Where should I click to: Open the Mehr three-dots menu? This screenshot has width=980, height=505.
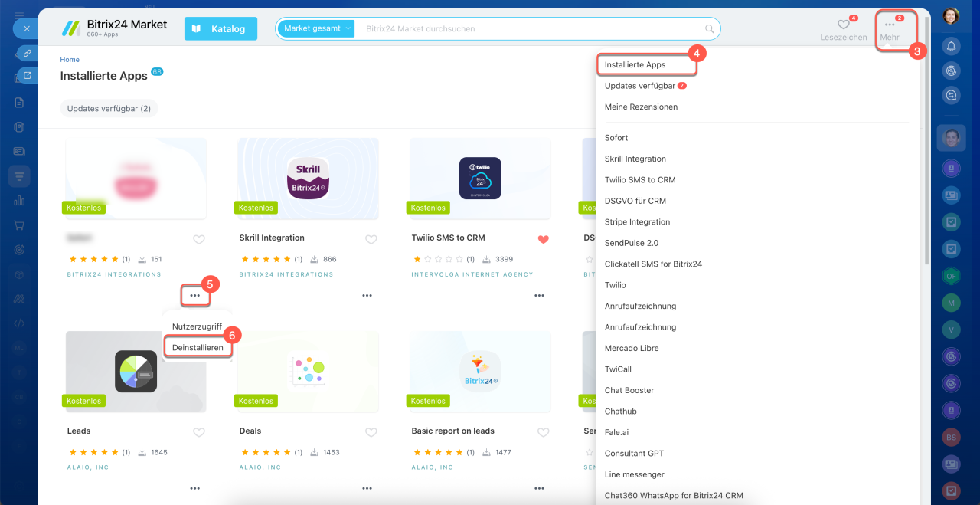[890, 30]
